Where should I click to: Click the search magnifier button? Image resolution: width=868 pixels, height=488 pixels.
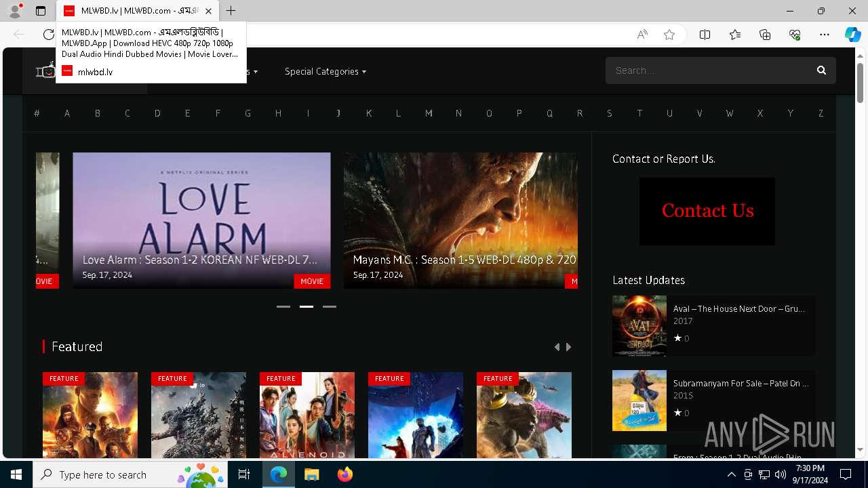coord(821,70)
